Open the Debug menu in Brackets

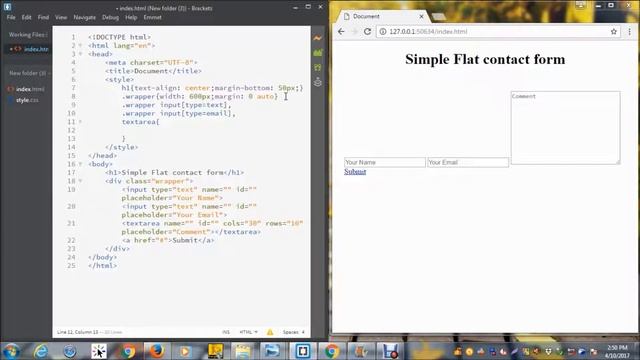pos(110,17)
